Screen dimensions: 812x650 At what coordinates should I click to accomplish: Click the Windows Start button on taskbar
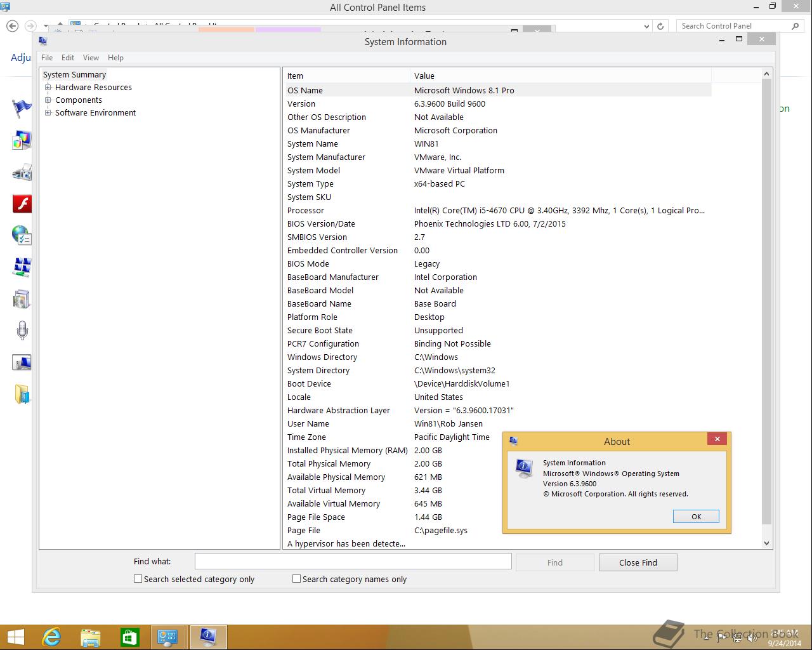pos(15,637)
